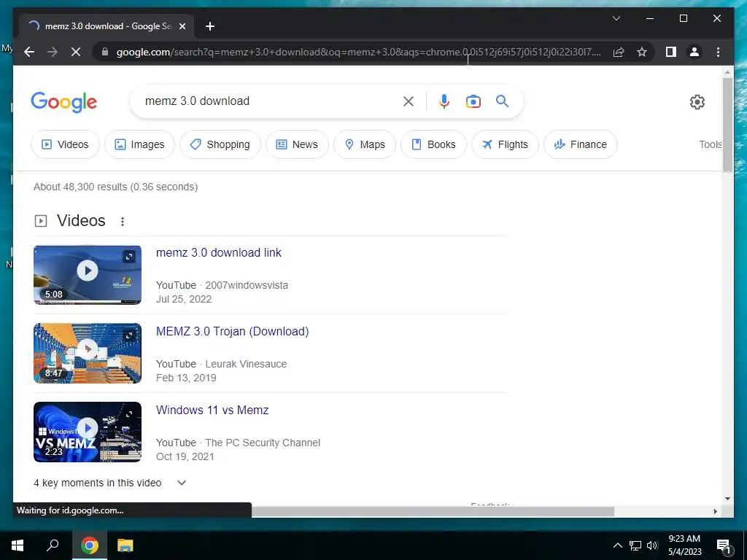Open the Chrome profile menu

click(694, 52)
